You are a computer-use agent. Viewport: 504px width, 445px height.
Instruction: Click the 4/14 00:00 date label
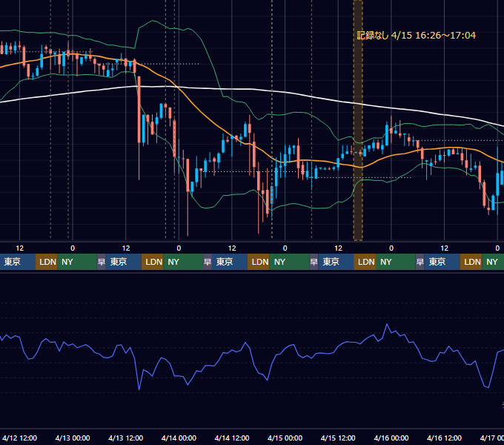[x=179, y=438]
